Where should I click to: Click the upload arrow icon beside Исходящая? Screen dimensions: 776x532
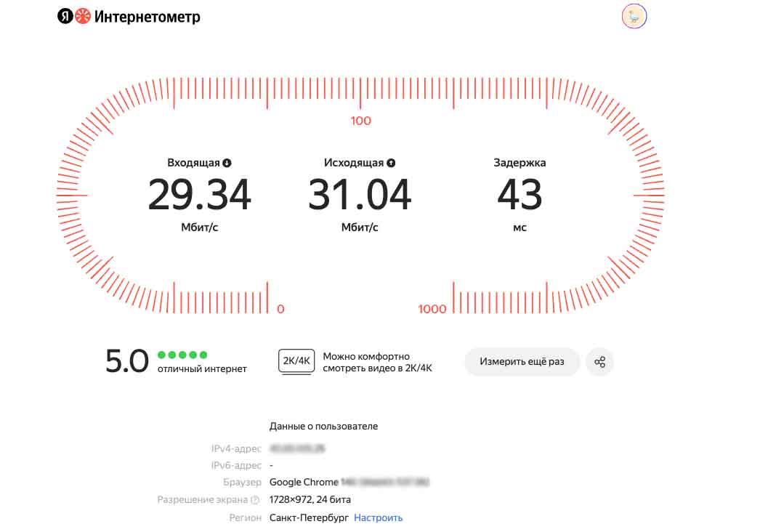pos(391,163)
